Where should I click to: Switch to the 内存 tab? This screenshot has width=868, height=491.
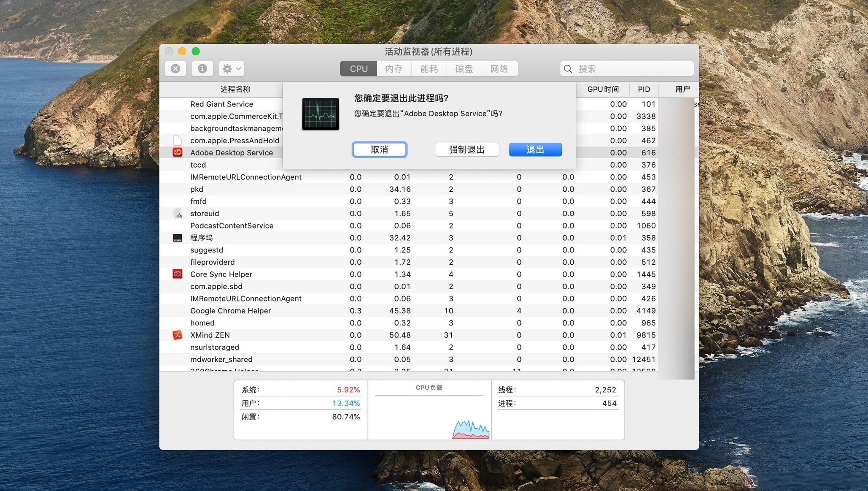[x=394, y=69]
